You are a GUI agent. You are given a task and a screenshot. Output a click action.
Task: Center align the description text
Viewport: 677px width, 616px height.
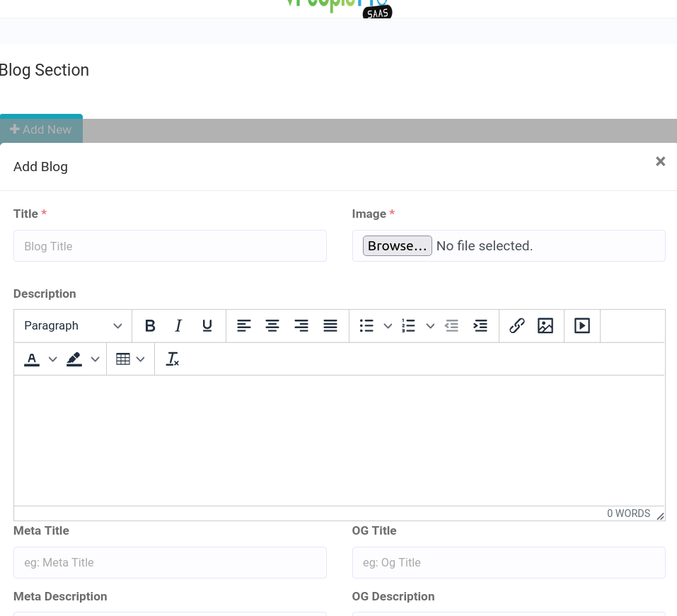[x=272, y=326]
